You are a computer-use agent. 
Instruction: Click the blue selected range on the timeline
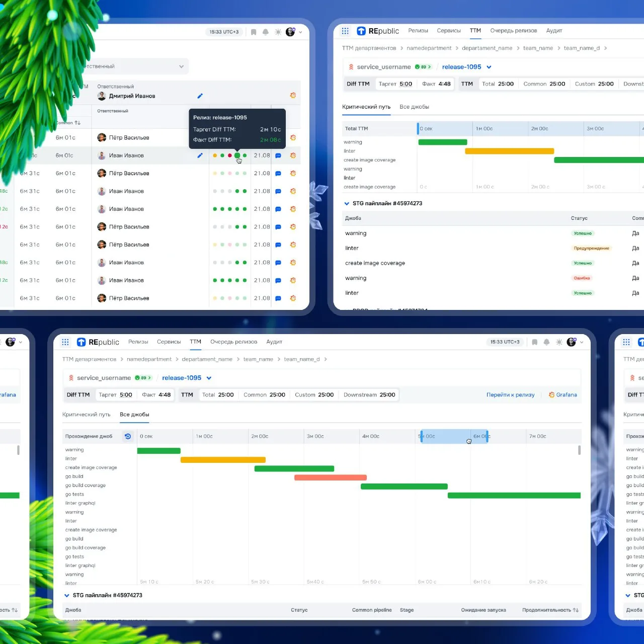click(454, 436)
